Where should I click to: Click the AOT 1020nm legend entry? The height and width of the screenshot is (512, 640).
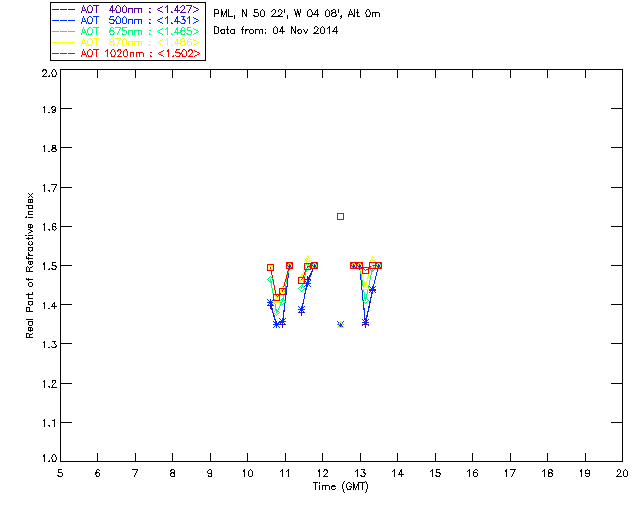click(126, 53)
